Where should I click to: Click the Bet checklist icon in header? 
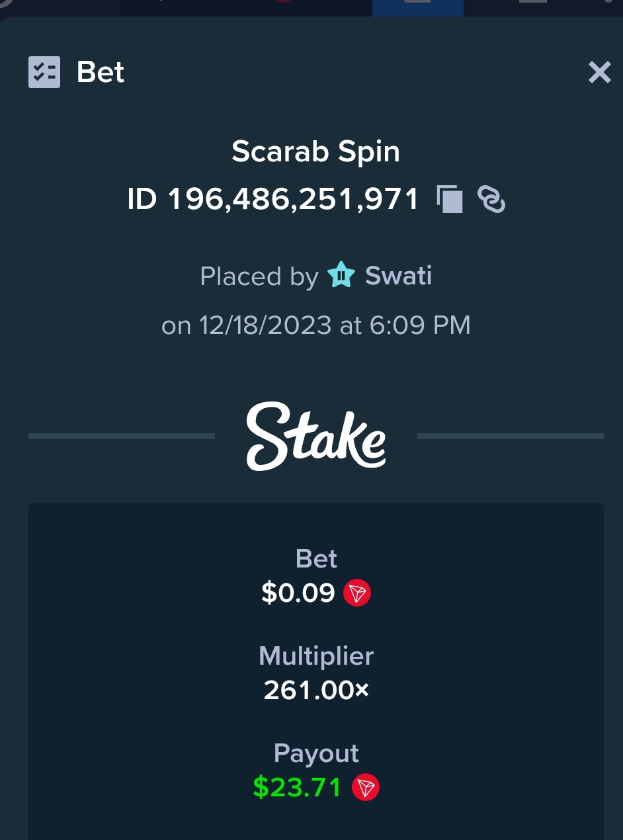(44, 72)
